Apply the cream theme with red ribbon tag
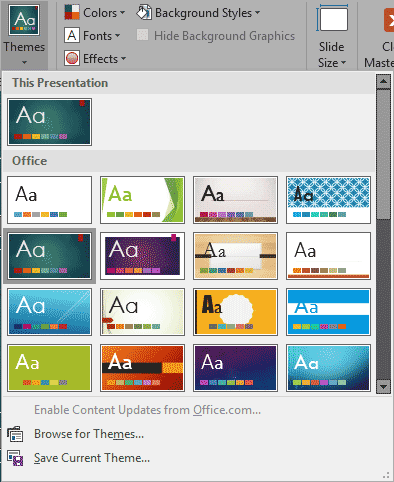394x482 pixels. click(x=142, y=312)
